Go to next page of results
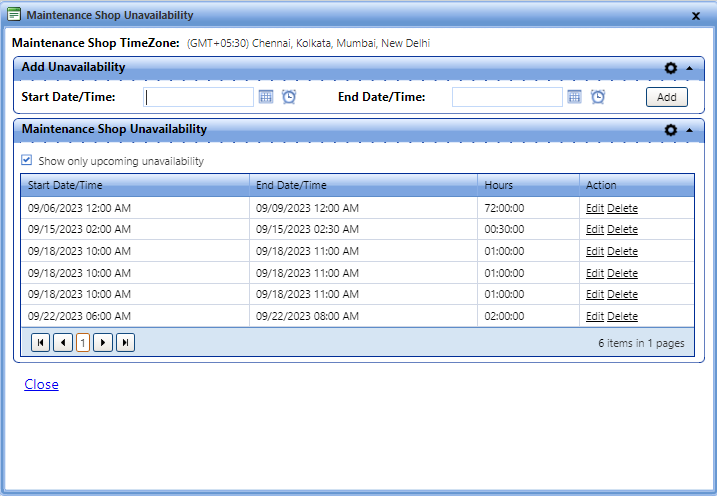The width and height of the screenshot is (717, 496). (x=103, y=342)
